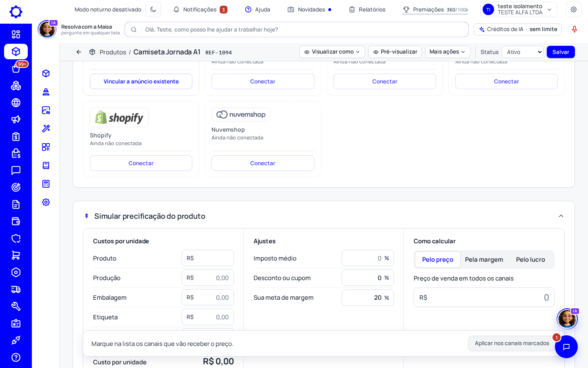Click the Salvar button
588x368 pixels.
(561, 52)
